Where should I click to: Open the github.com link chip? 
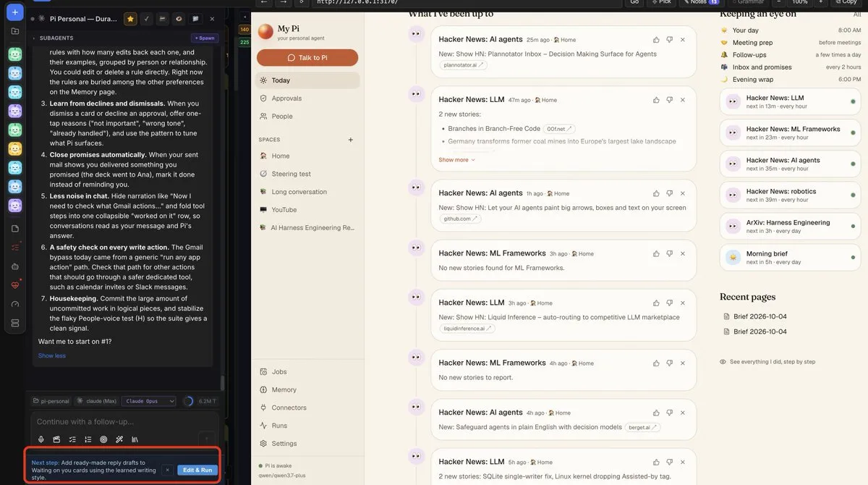(459, 219)
